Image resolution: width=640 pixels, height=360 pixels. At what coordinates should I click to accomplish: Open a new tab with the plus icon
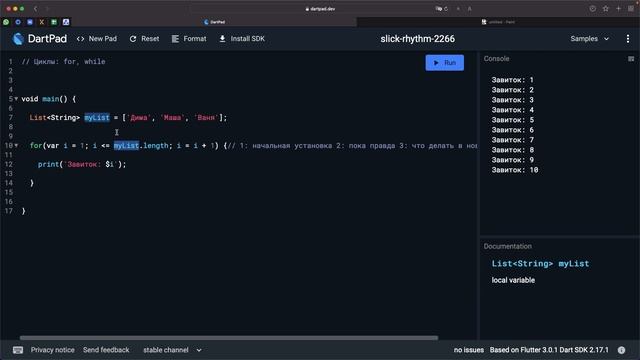[618, 9]
